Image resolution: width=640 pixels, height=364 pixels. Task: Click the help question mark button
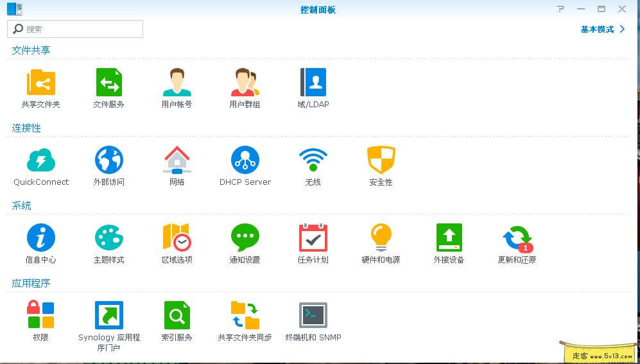(x=560, y=9)
